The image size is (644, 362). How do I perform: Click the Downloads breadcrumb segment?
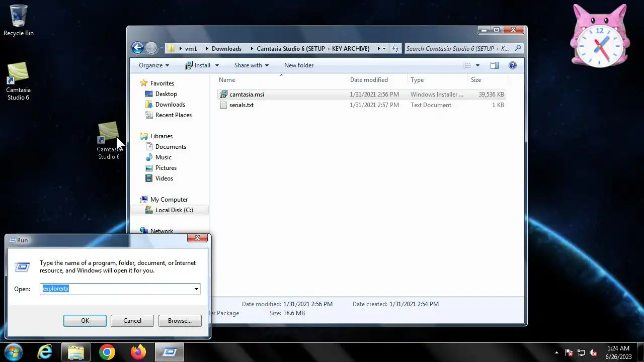click(226, 49)
